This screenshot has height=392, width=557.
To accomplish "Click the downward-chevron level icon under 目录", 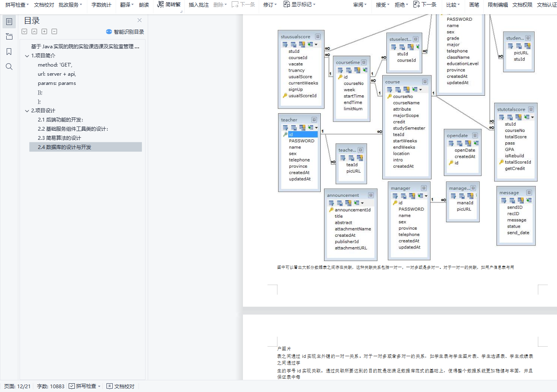I will 25,32.
